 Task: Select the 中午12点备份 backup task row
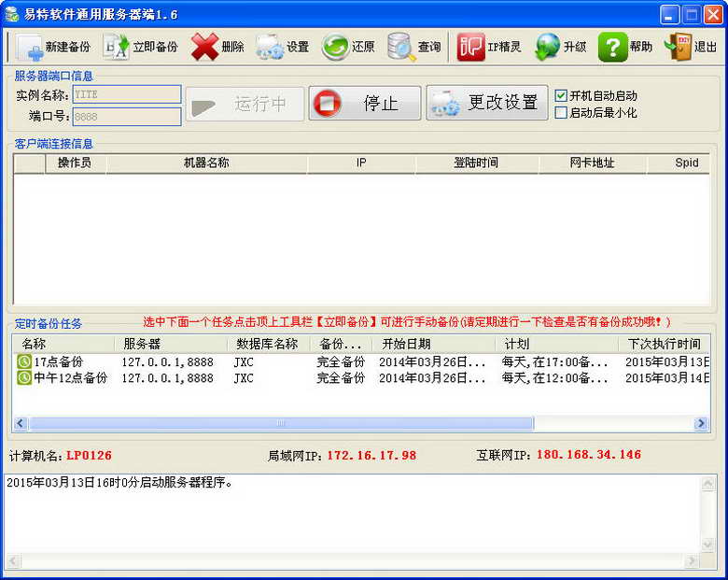[x=361, y=378]
